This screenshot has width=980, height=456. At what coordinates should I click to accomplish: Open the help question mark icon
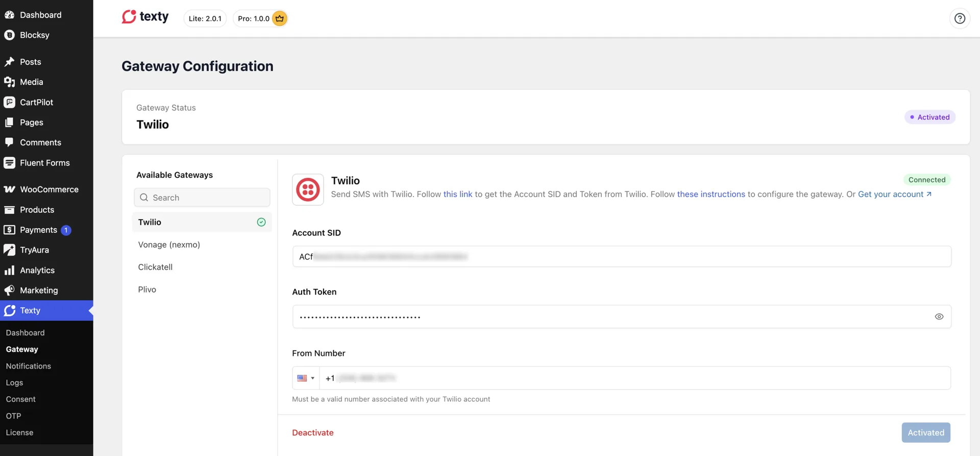coord(960,18)
